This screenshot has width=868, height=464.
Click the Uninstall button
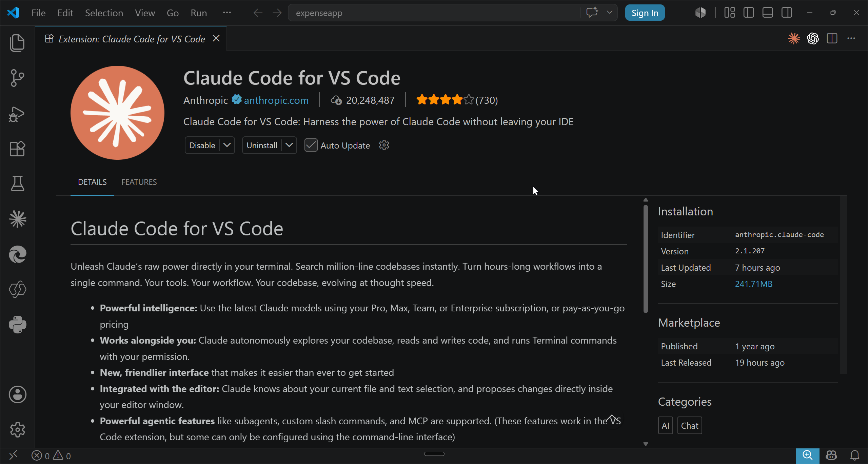click(x=262, y=145)
